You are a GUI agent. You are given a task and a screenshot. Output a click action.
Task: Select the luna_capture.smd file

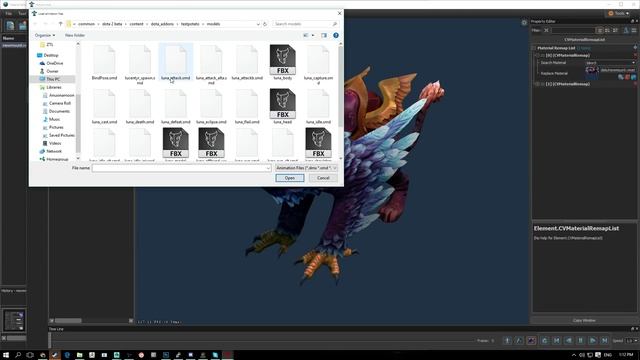click(x=318, y=64)
